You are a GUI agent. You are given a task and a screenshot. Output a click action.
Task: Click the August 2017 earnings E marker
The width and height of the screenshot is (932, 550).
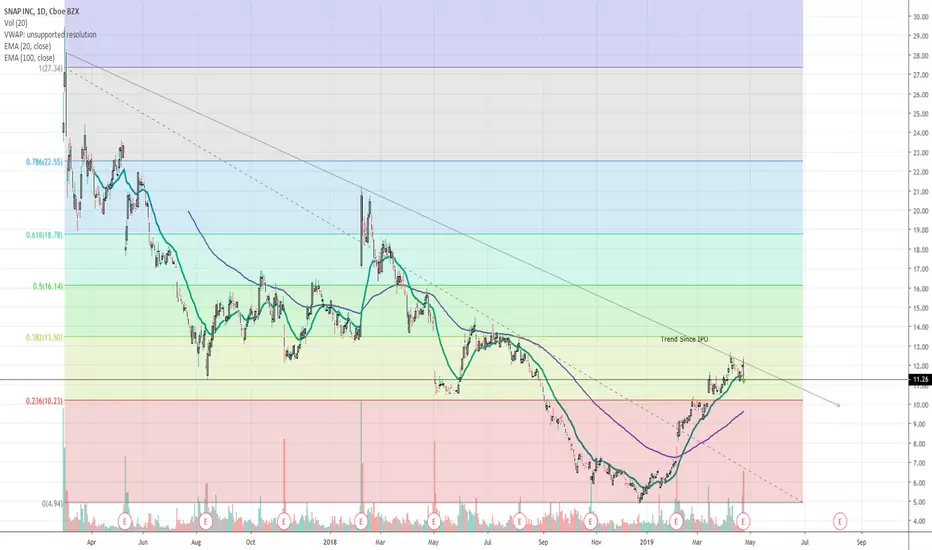point(206,521)
